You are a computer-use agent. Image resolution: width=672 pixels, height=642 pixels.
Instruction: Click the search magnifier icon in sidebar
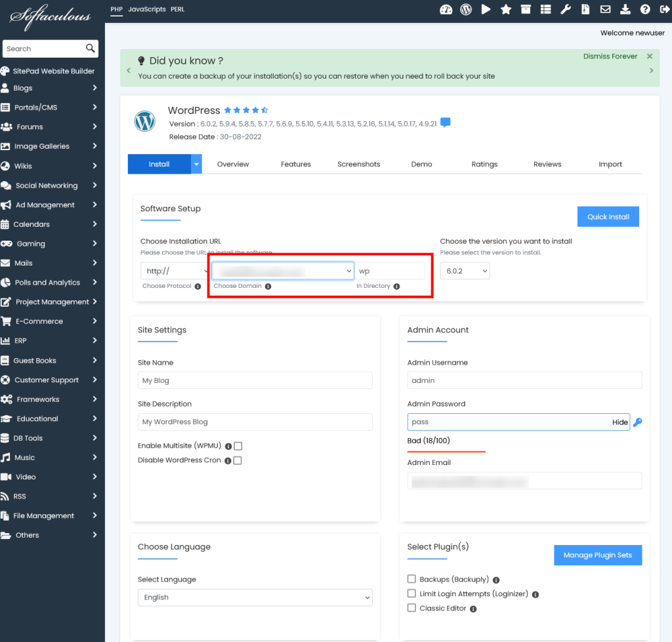point(91,49)
